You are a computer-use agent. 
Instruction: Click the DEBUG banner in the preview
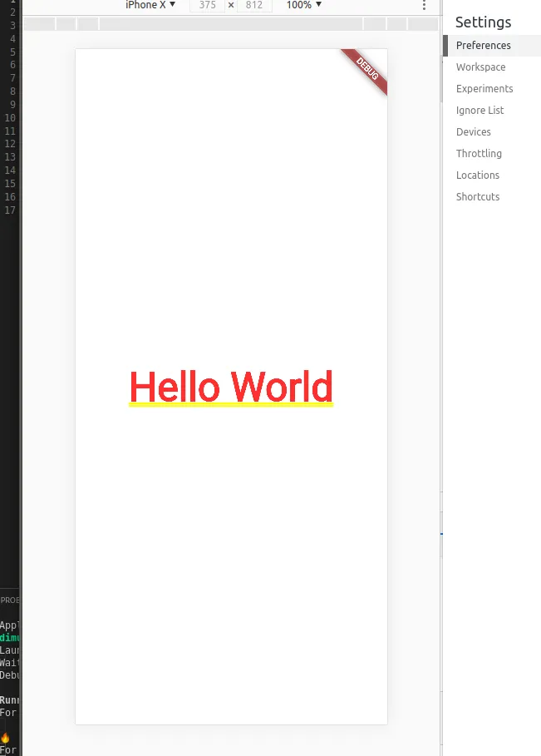click(367, 69)
